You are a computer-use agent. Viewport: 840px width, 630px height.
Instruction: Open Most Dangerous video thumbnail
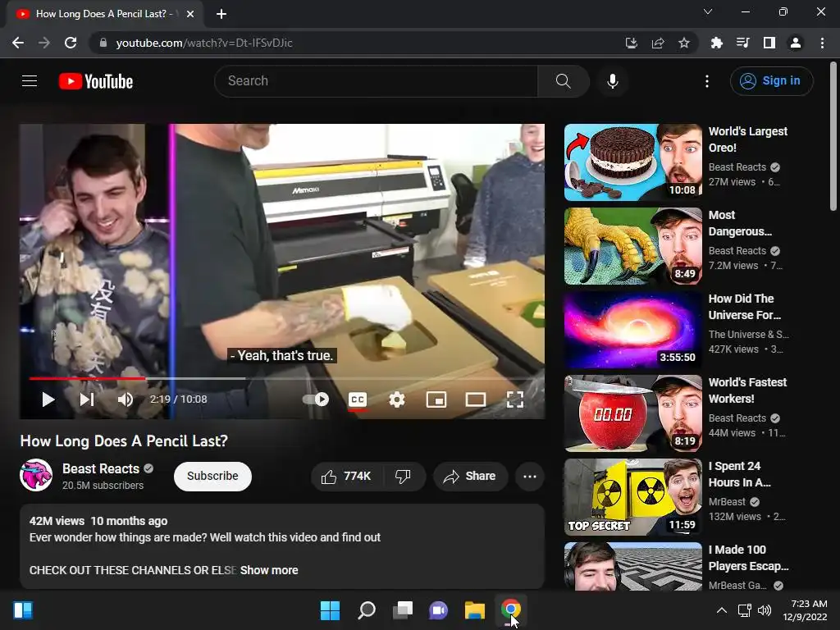click(632, 246)
